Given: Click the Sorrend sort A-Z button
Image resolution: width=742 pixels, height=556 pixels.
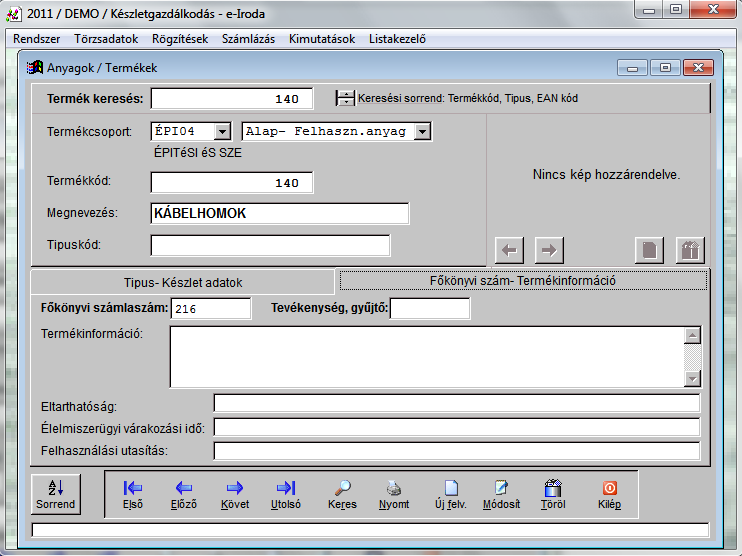Looking at the screenshot, I should coord(55,493).
